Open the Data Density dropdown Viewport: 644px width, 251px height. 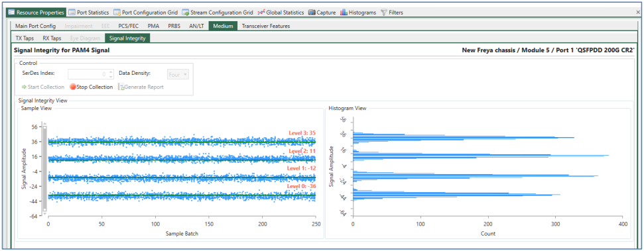click(178, 74)
